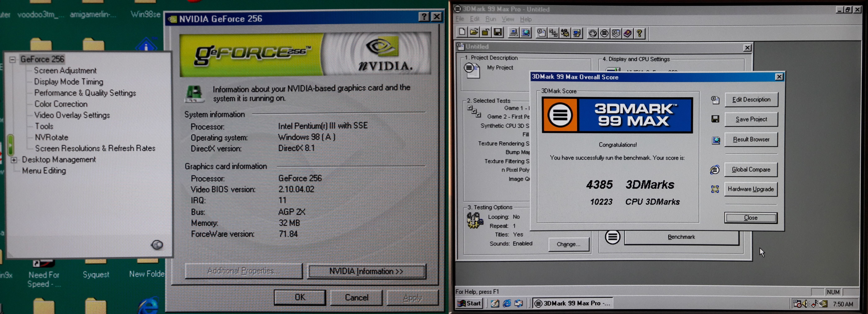Viewport: 868px width, 314px height.
Task: Open the Result Browser magnifier icon in toolbar
Action: coord(525,33)
